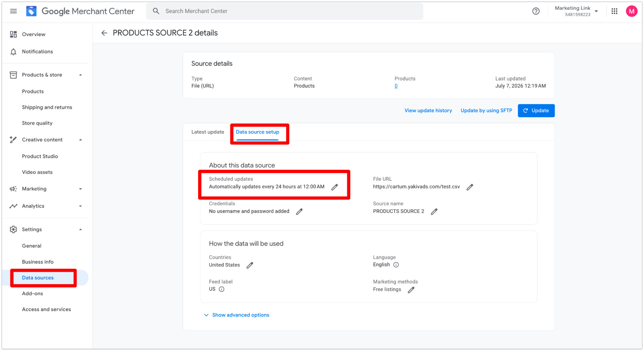Click account ID 5481598223
Viewport: 644px width, 351px height.
tap(577, 15)
